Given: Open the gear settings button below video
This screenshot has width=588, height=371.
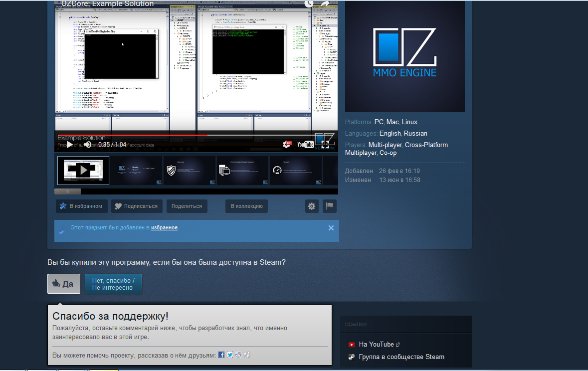Looking at the screenshot, I should [x=312, y=206].
